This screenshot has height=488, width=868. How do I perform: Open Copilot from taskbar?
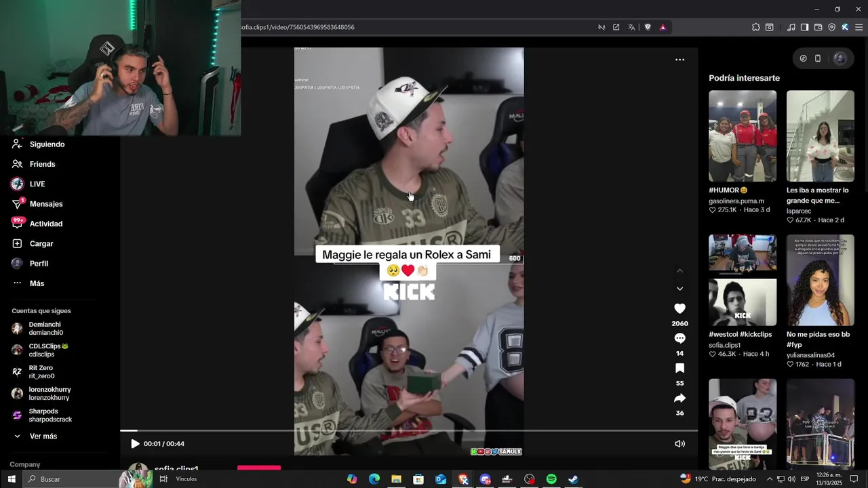(x=352, y=479)
